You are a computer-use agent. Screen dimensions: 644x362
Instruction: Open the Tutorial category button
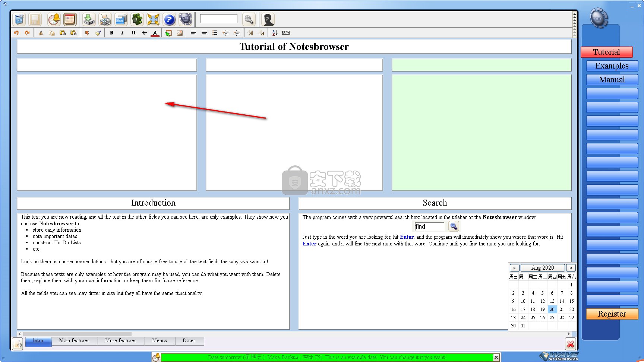(607, 52)
